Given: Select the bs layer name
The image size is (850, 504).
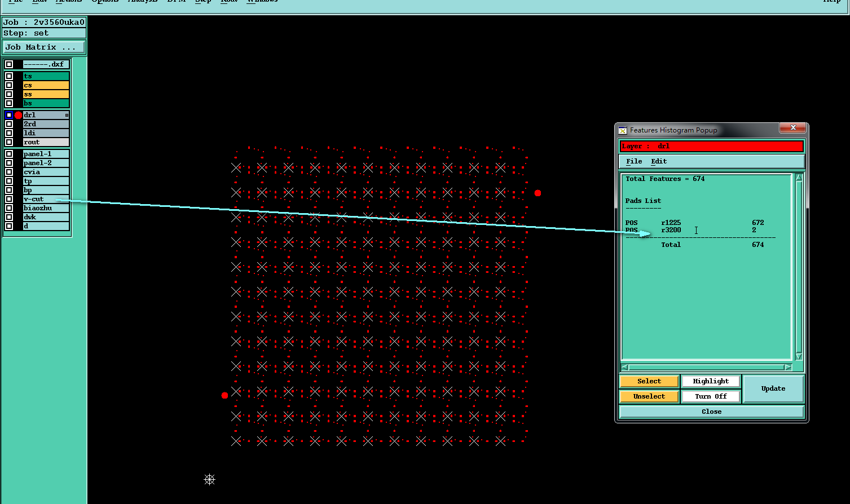Looking at the screenshot, I should (x=46, y=103).
